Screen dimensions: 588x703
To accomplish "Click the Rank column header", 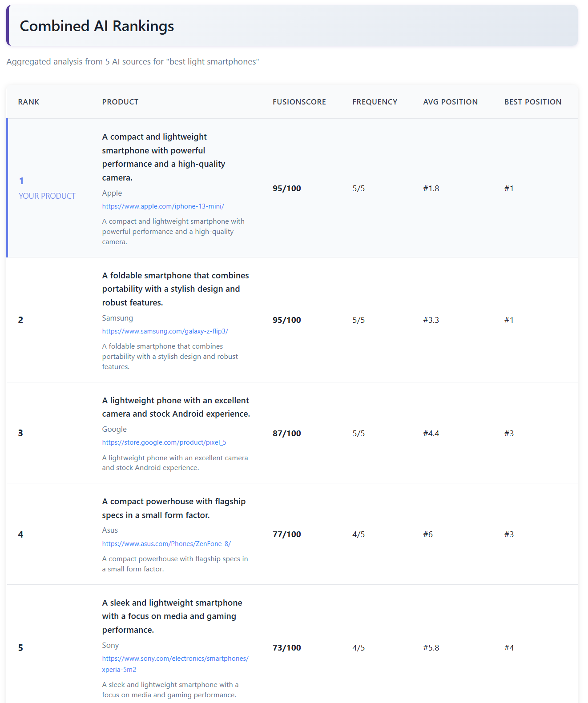I will coord(28,102).
